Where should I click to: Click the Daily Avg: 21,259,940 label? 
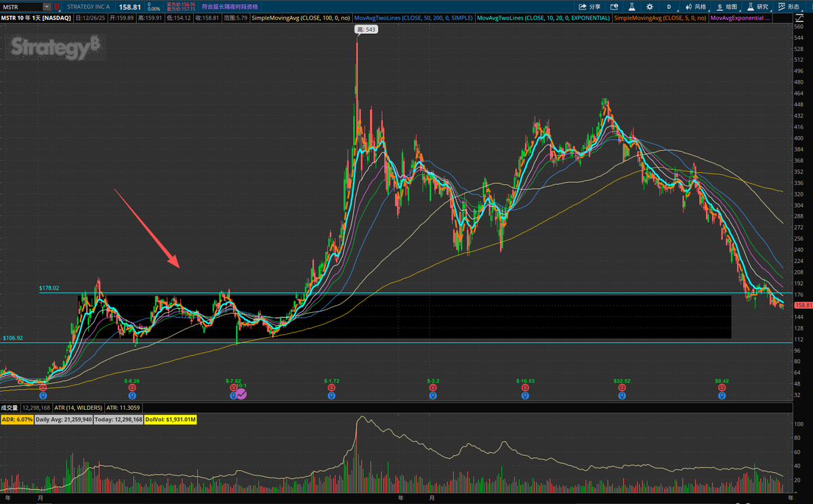point(64,420)
